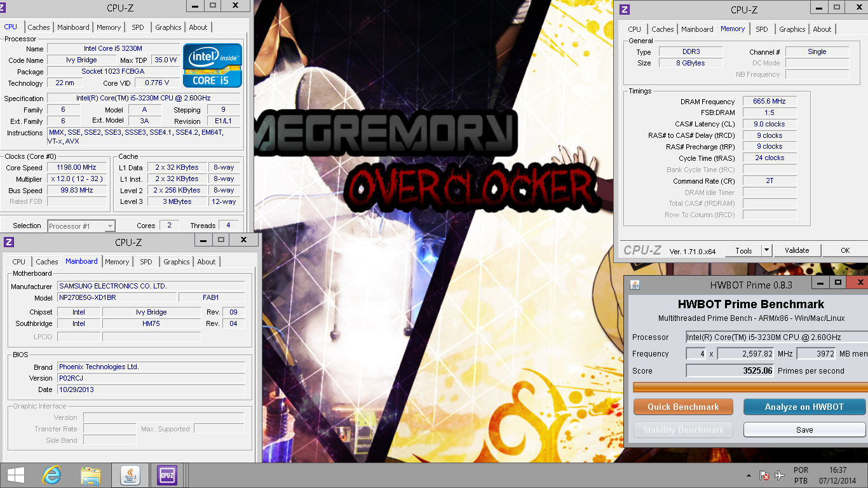868x488 pixels.
Task: Select Graphics tab in the Mainboard CPU-Z window
Action: coord(176,262)
